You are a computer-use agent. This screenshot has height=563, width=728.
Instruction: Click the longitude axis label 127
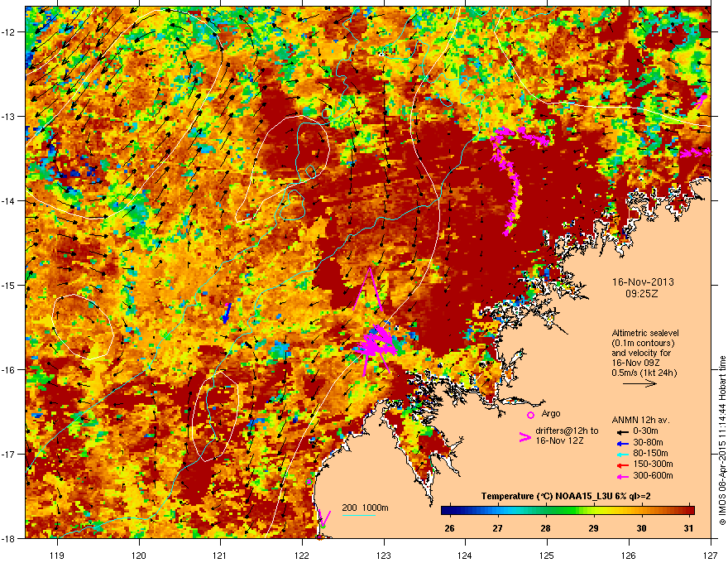tap(711, 555)
